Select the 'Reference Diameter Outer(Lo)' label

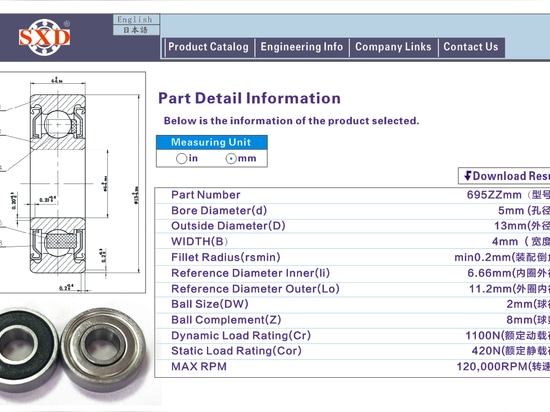[255, 289]
